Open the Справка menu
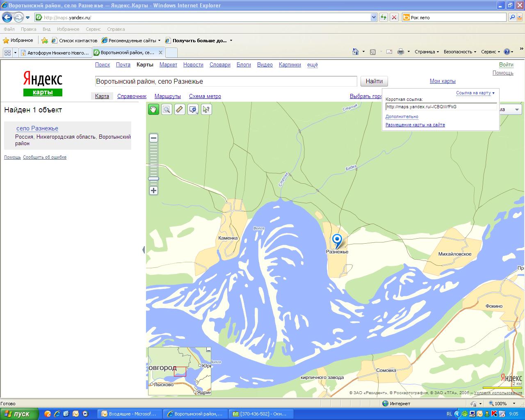525x420 pixels. [116, 29]
